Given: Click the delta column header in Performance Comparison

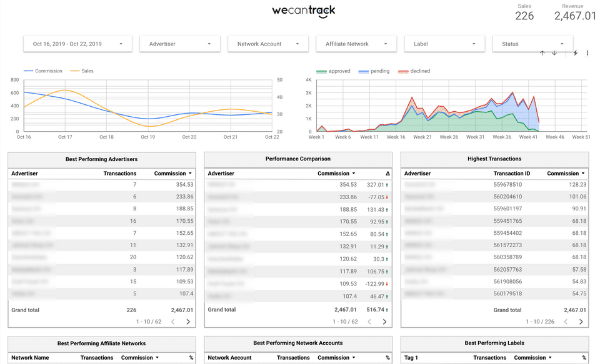Looking at the screenshot, I should (x=387, y=173).
